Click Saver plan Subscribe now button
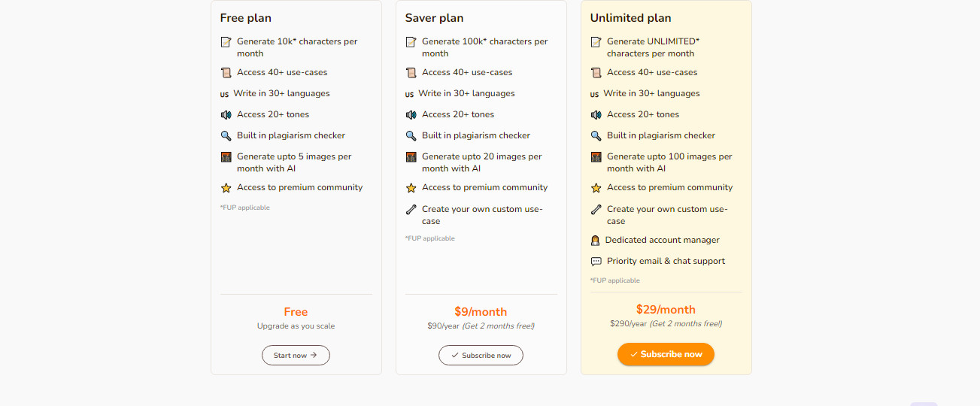Screen dimensions: 980x406 pos(481,355)
